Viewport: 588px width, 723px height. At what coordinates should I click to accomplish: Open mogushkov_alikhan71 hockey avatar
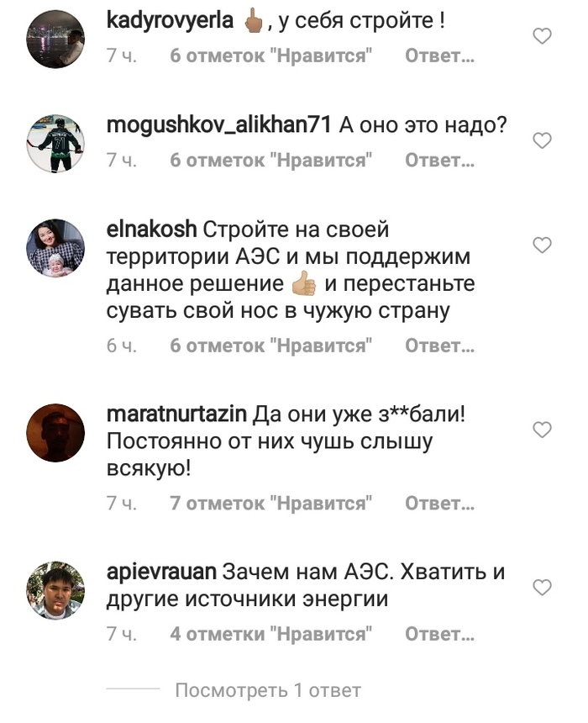[55, 144]
